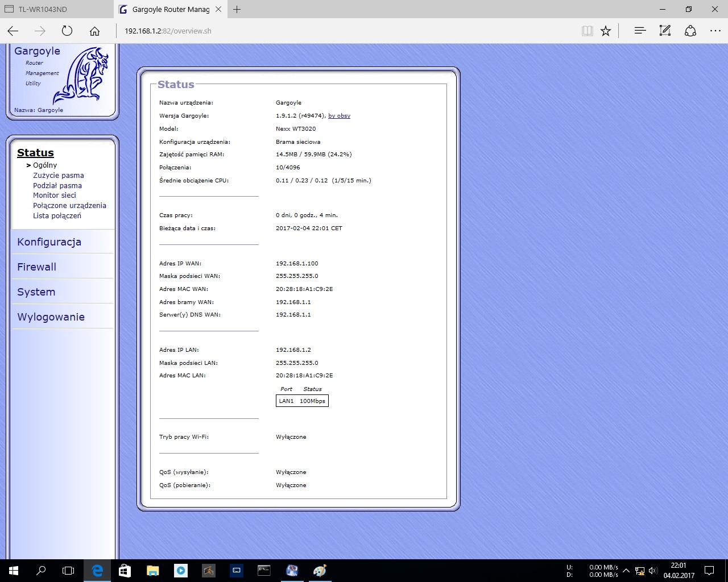Screen dimensions: 728x582
Task: Click the Brama sieciowa configuration value
Action: [298, 142]
